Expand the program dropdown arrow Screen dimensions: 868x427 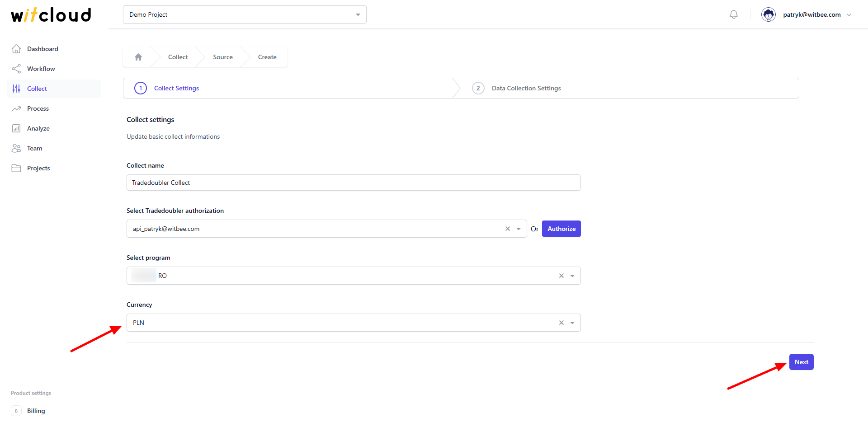tap(572, 276)
